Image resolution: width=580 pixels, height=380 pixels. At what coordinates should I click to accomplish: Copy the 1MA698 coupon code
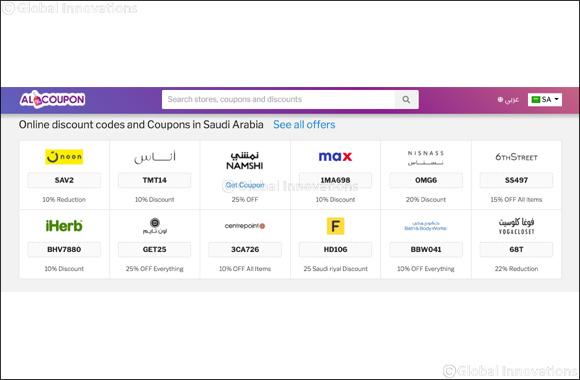(x=335, y=180)
